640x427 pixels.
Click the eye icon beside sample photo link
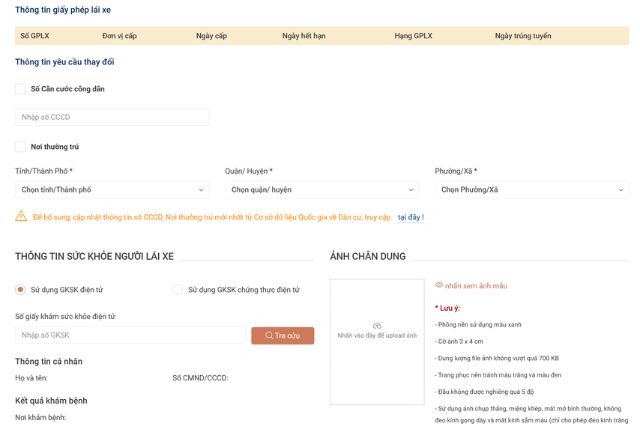(x=439, y=285)
